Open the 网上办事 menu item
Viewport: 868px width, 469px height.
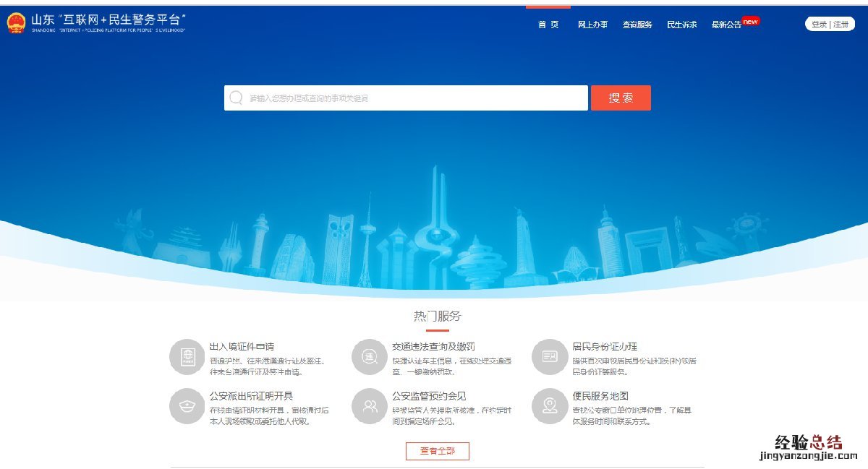tap(592, 25)
